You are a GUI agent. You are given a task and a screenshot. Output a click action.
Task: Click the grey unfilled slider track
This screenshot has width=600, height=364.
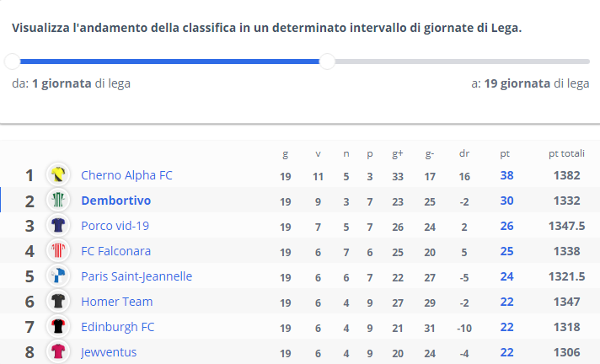pyautogui.click(x=463, y=62)
